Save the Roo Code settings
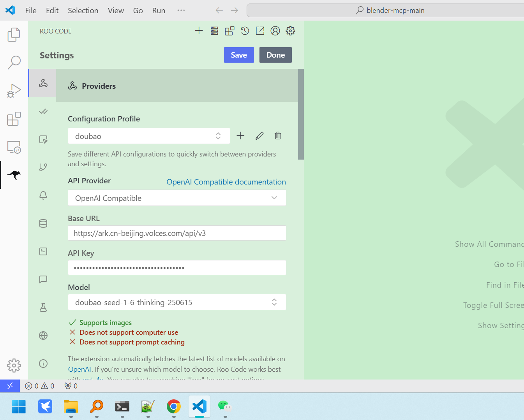 point(239,55)
